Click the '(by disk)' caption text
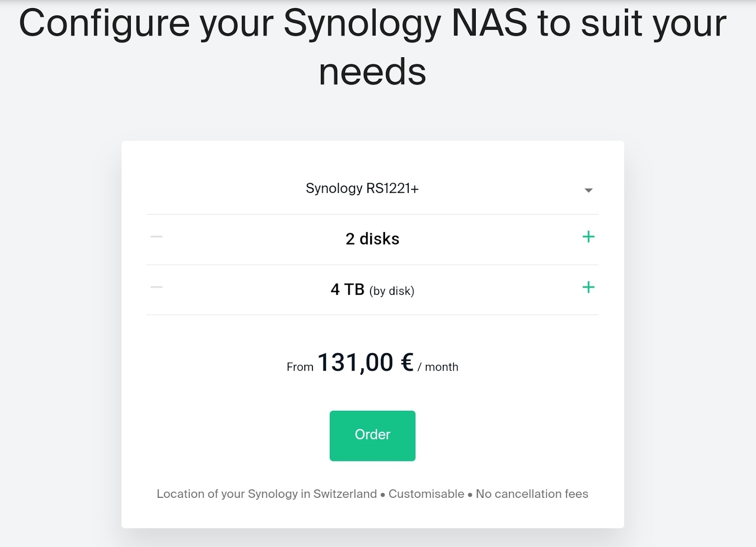Screen dimensions: 756x547 (x=392, y=291)
